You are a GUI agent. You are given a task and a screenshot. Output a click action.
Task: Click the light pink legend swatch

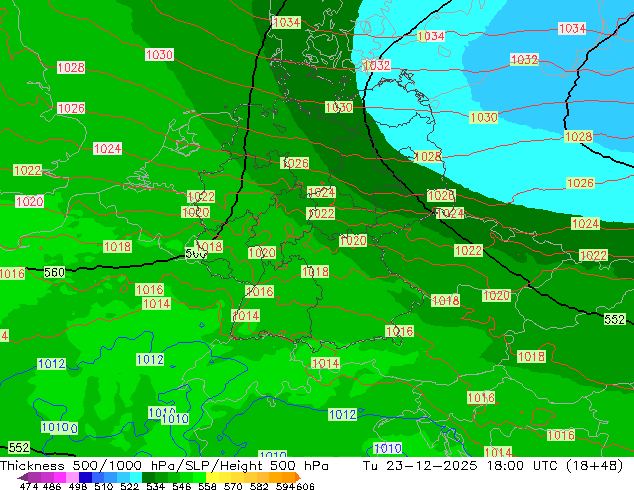72,477
